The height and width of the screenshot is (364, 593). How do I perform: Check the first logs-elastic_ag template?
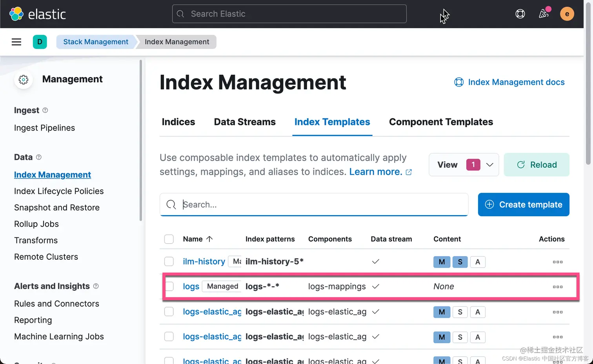169,312
